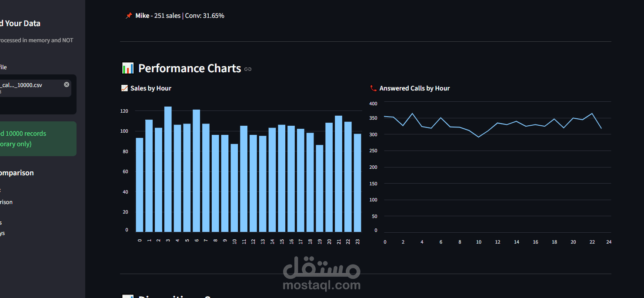Click the bar chart emoji beside Performance Charts
644x298 pixels.
click(127, 68)
